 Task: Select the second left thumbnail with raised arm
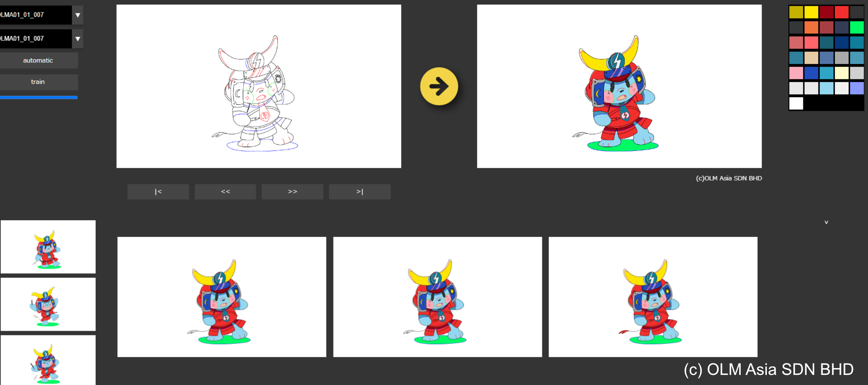point(48,304)
